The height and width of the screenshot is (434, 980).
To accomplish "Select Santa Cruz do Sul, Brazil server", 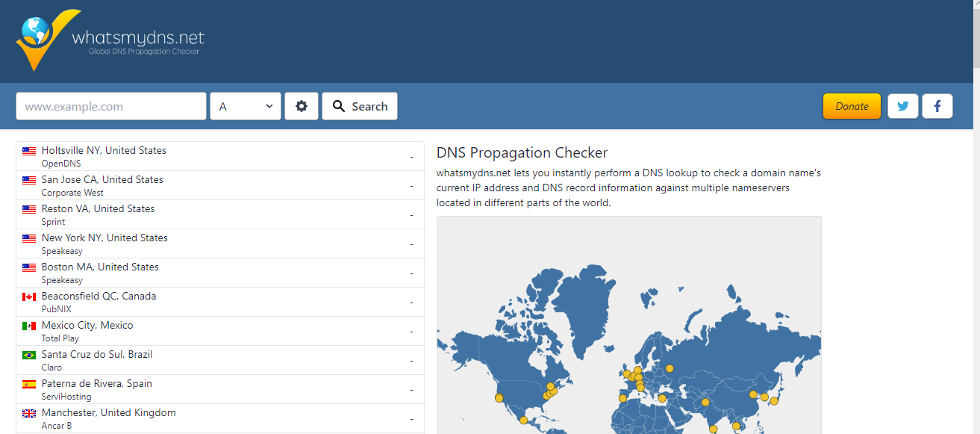I will tap(220, 360).
